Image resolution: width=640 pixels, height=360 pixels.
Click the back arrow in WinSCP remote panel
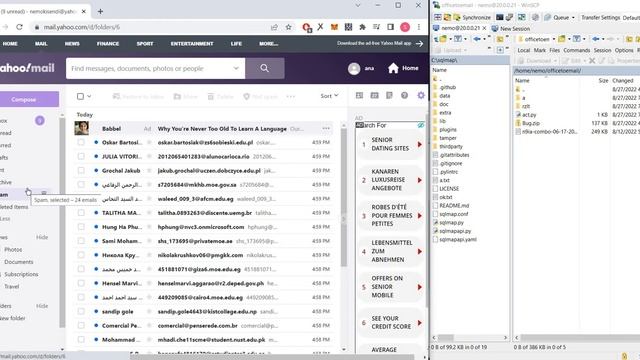point(596,39)
